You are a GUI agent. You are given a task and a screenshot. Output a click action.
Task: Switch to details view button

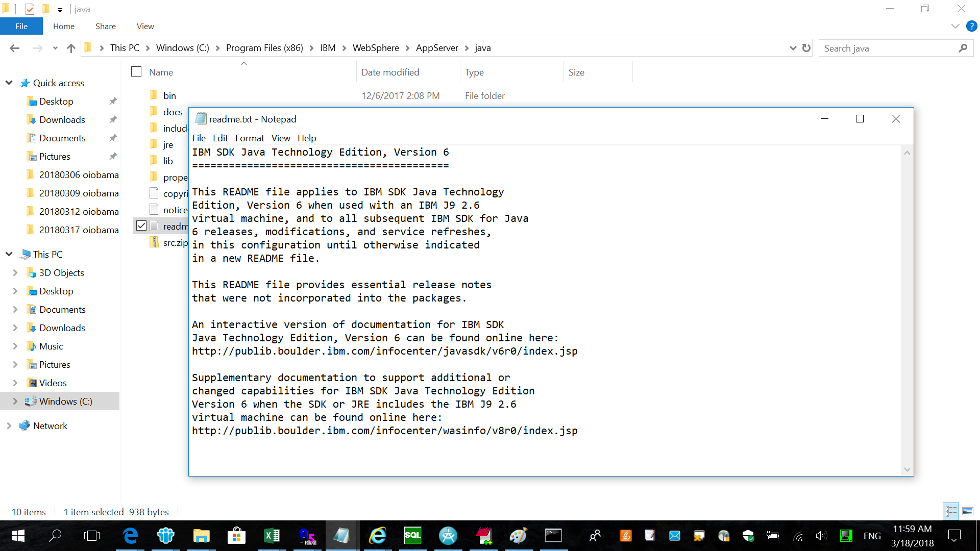tap(951, 511)
